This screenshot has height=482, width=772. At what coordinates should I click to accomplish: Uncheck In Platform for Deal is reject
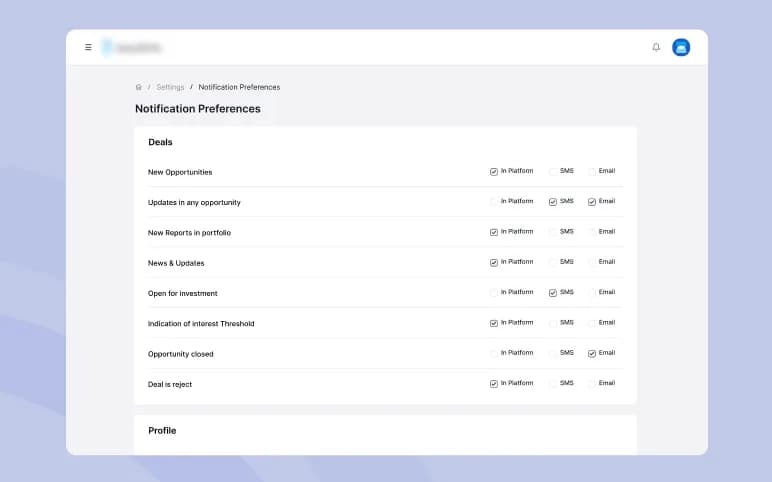(494, 384)
